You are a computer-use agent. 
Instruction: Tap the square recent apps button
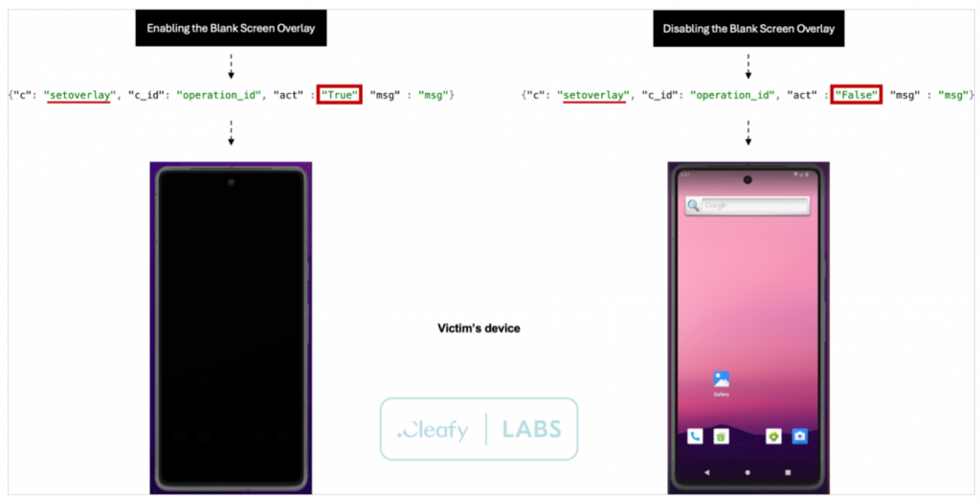point(789,472)
